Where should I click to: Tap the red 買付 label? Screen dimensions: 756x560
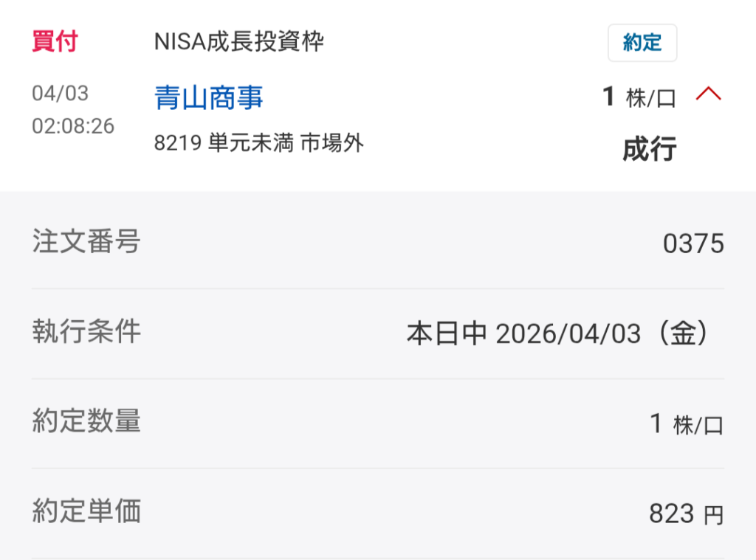[x=55, y=41]
